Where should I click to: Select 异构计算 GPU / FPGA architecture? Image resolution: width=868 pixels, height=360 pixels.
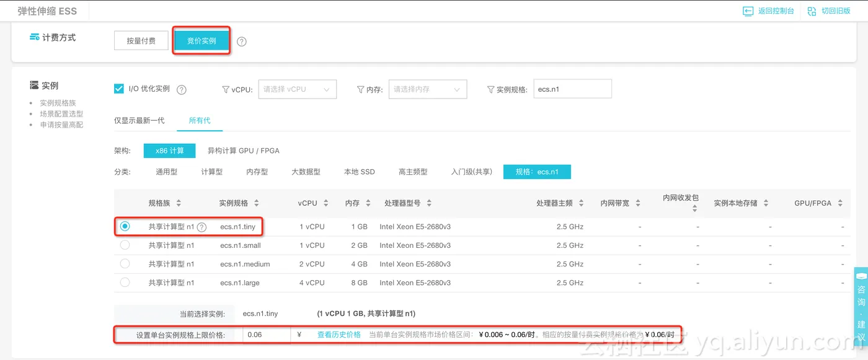click(x=244, y=151)
